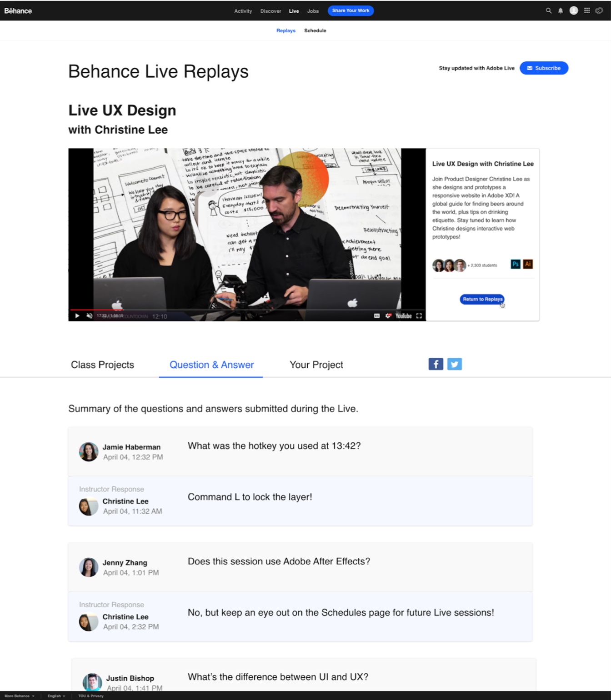Open the video player settings gear
Viewport: 611px width, 700px height.
[x=388, y=315]
